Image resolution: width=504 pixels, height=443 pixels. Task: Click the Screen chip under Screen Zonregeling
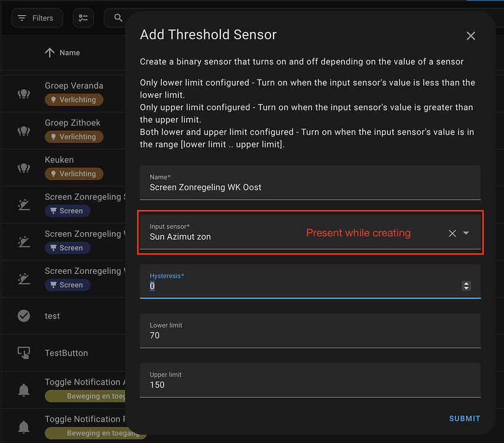(x=67, y=211)
